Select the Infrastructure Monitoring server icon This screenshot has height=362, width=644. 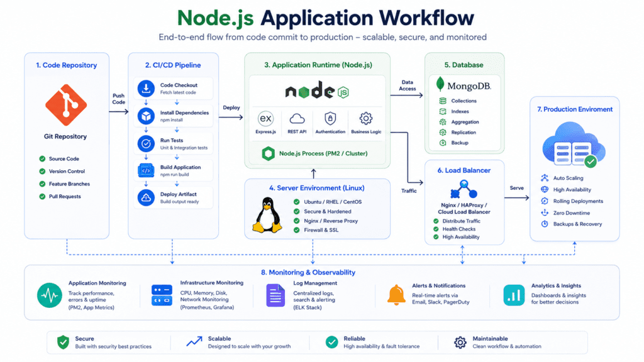click(x=162, y=295)
